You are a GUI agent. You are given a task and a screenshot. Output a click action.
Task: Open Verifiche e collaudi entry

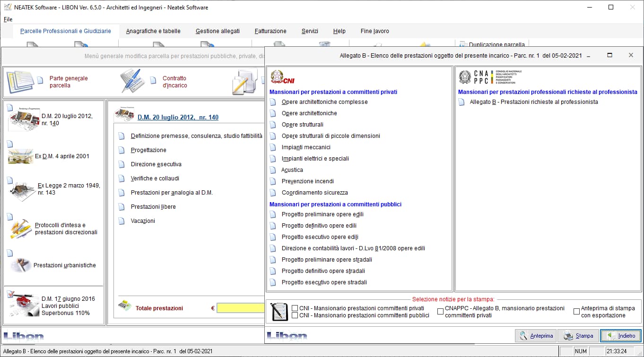[155, 178]
